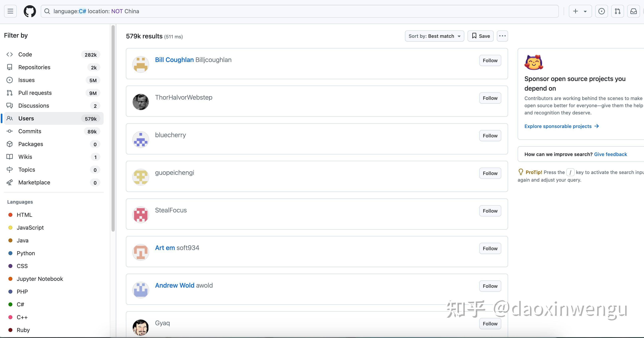
Task: Open bluecherry user profile
Action: [x=170, y=135]
